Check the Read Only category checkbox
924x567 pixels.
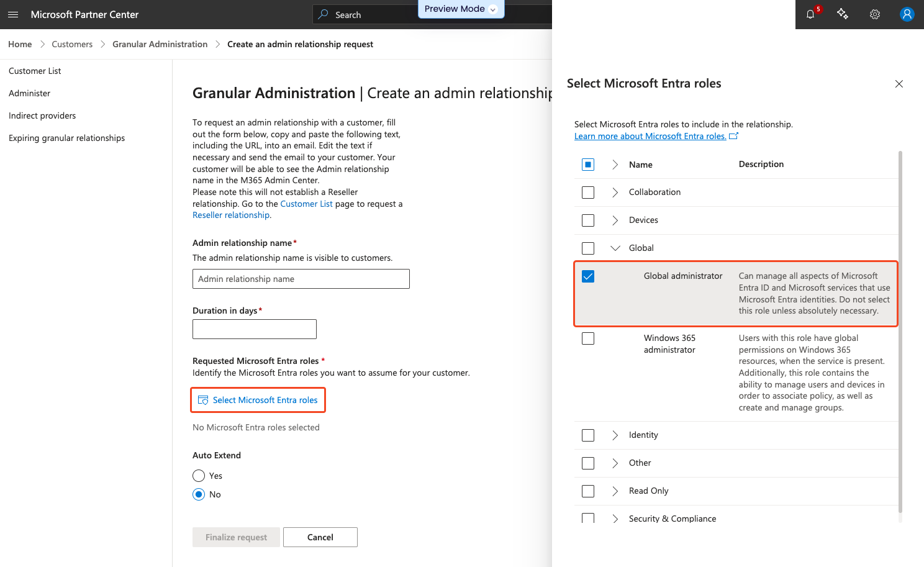588,491
